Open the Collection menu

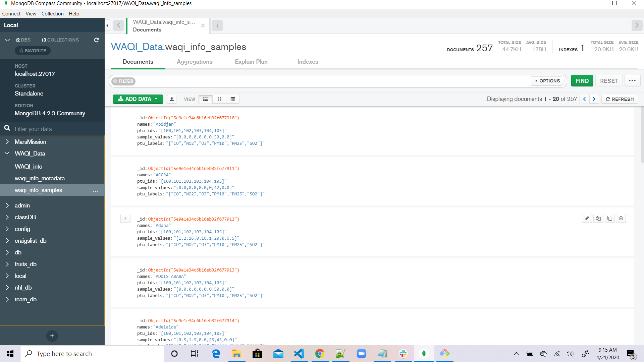(53, 14)
